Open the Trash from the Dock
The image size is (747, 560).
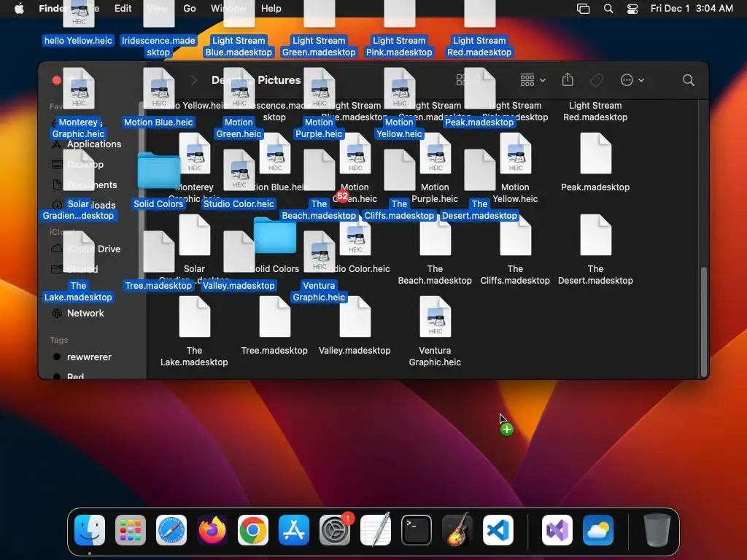(657, 530)
